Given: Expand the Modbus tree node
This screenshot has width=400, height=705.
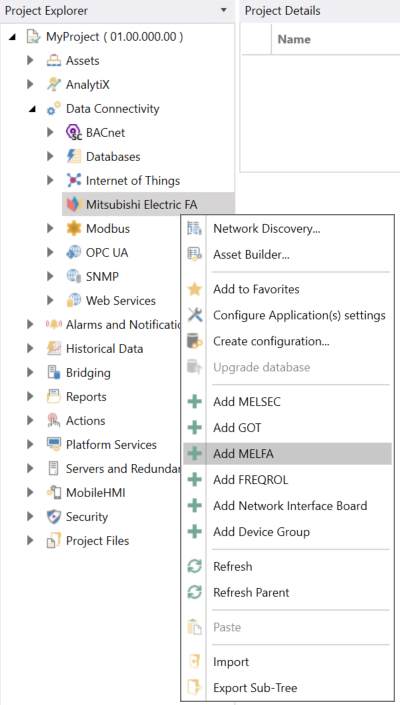Looking at the screenshot, I should click(50, 228).
